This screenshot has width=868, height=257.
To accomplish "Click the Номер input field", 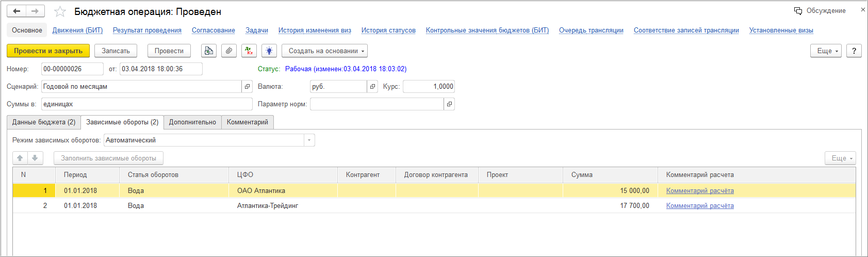I will 72,69.
